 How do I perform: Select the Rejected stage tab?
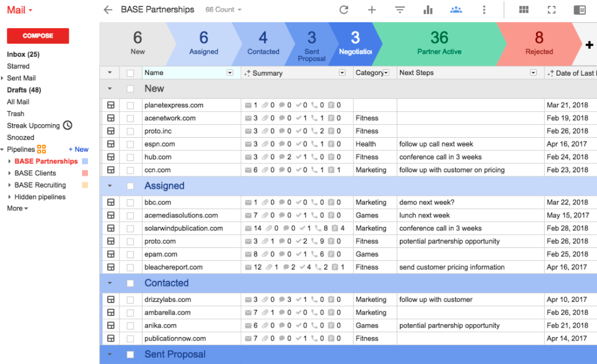539,44
